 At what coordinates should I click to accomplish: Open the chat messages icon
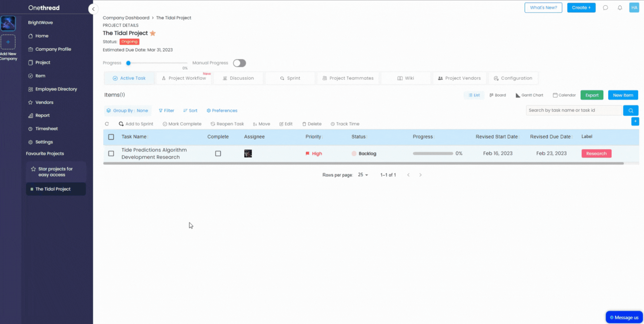coord(605,8)
